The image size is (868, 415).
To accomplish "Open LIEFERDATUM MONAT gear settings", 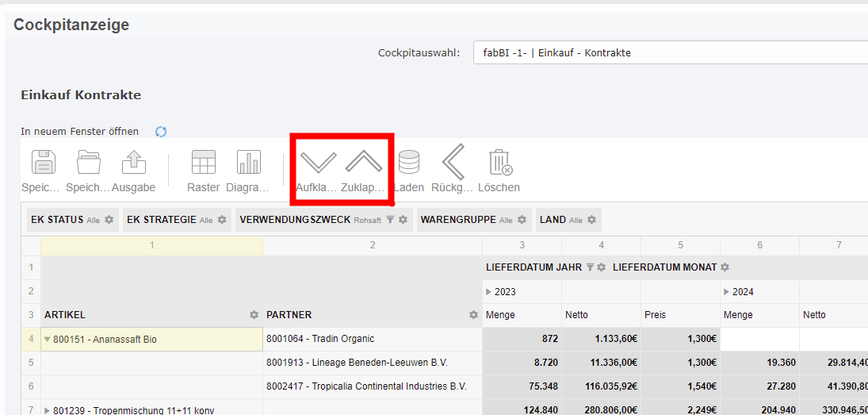I will click(x=725, y=267).
